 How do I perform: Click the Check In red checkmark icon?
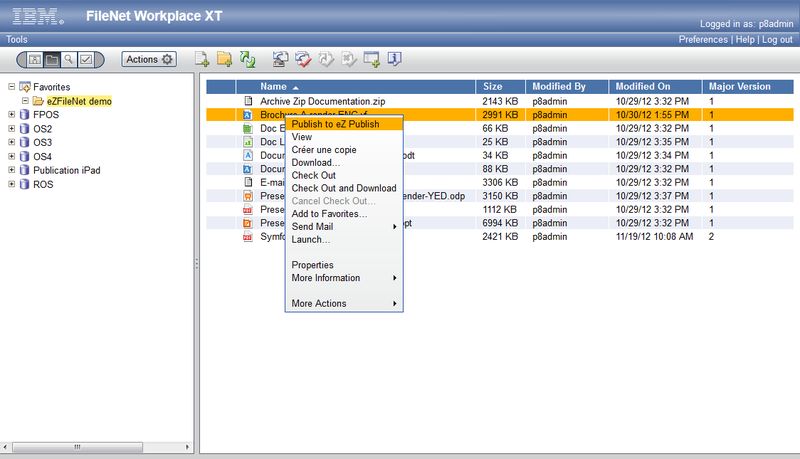303,59
